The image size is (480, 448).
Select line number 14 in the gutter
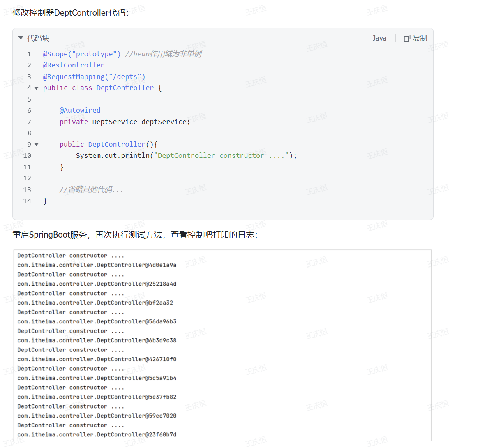[x=27, y=201]
